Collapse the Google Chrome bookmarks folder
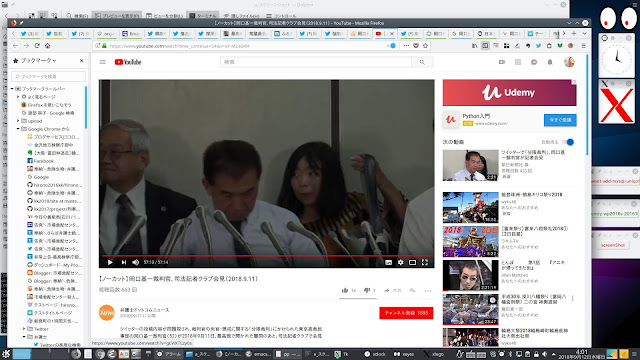 (18, 129)
